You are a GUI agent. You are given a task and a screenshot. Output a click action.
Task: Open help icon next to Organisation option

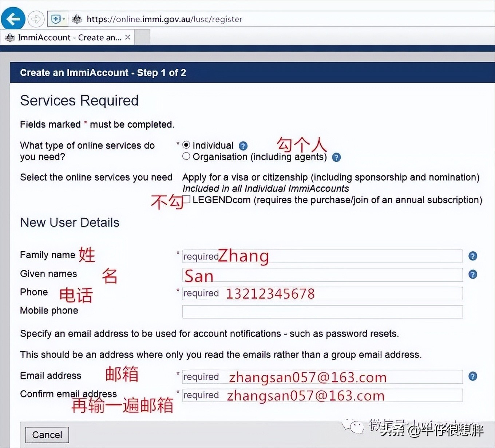[336, 157]
